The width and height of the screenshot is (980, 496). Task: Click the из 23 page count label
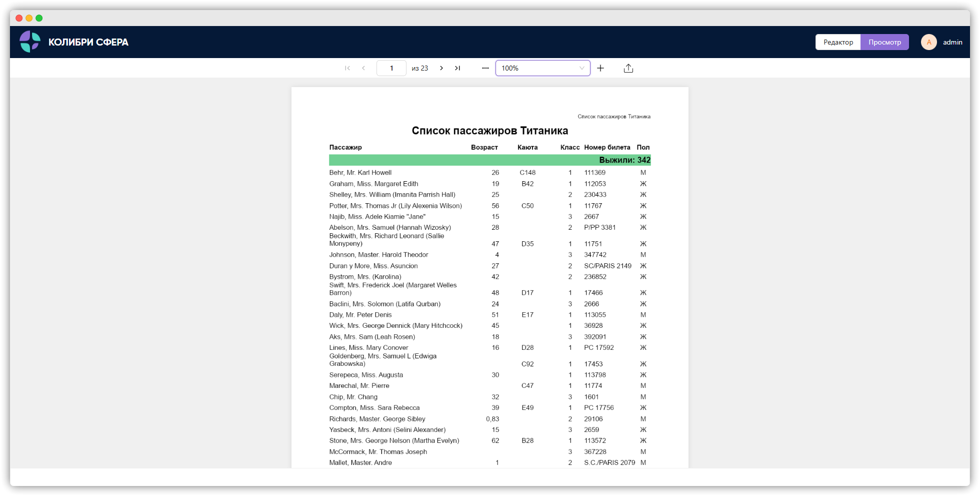tap(420, 68)
